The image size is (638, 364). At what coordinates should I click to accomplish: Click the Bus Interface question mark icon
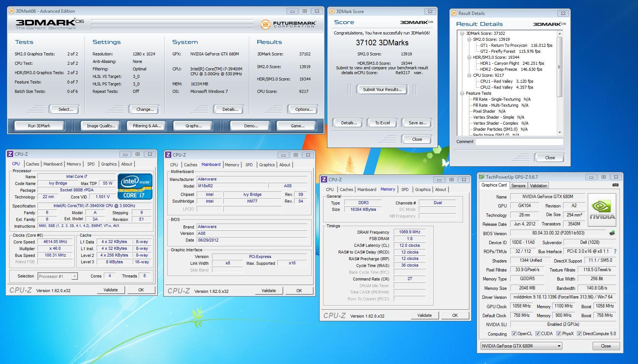point(615,251)
